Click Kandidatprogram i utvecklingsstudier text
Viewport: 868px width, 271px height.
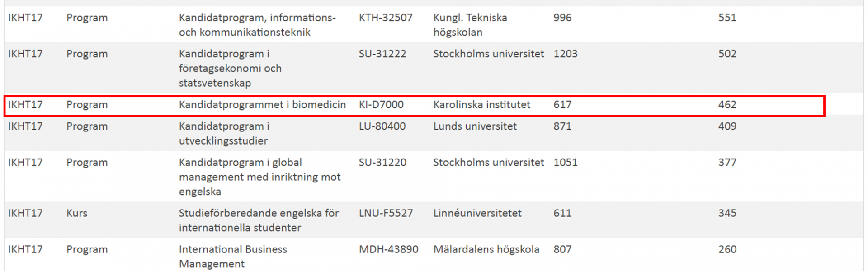pos(224,133)
